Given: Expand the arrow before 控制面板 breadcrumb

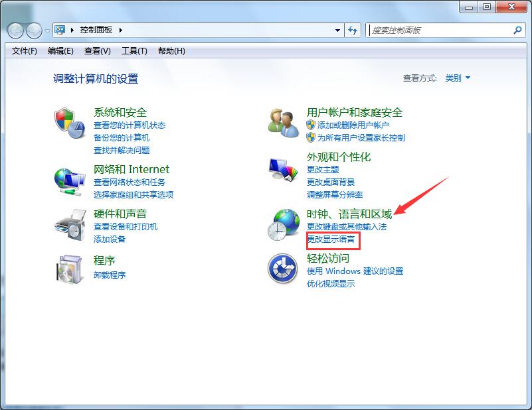Looking at the screenshot, I should click(x=72, y=30).
